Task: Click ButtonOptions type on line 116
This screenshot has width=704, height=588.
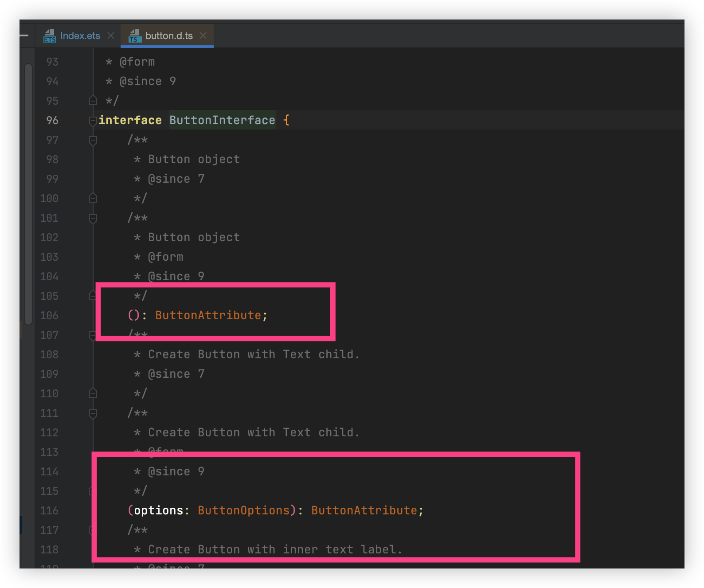Action: pos(243,510)
